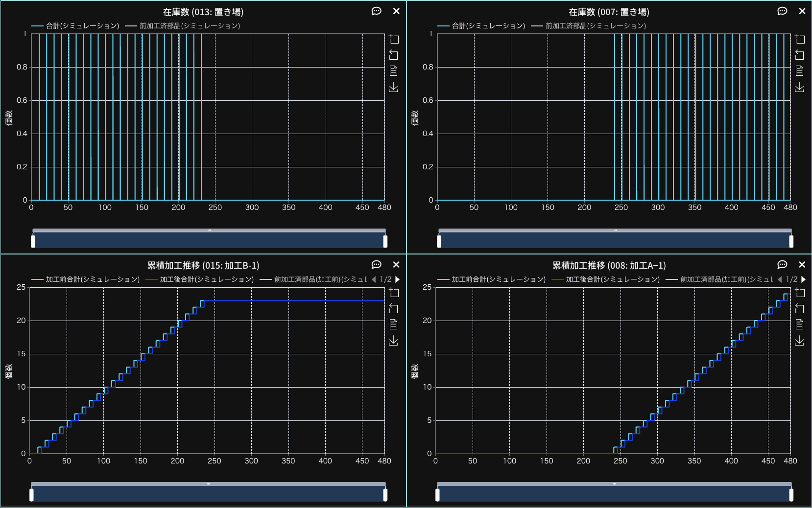Viewport: 812px width, 508px height.
Task: Hide 加工後合計(シミュレーション) series in 015 chart legend
Action: click(x=200, y=279)
